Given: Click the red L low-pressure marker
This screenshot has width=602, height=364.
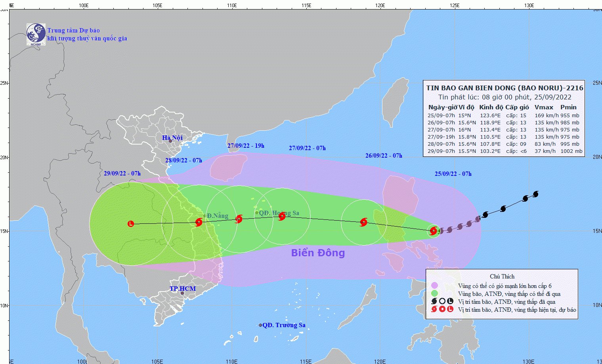Looking at the screenshot, I should coord(131,224).
